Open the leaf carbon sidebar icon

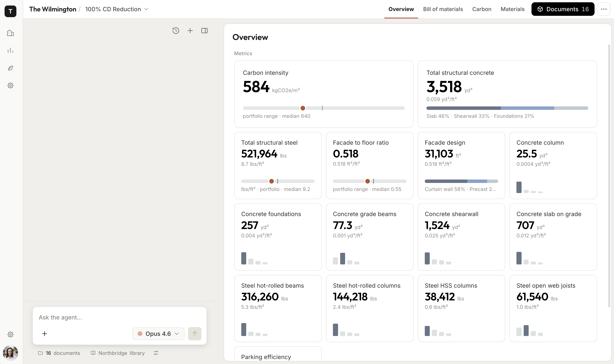coord(10,68)
